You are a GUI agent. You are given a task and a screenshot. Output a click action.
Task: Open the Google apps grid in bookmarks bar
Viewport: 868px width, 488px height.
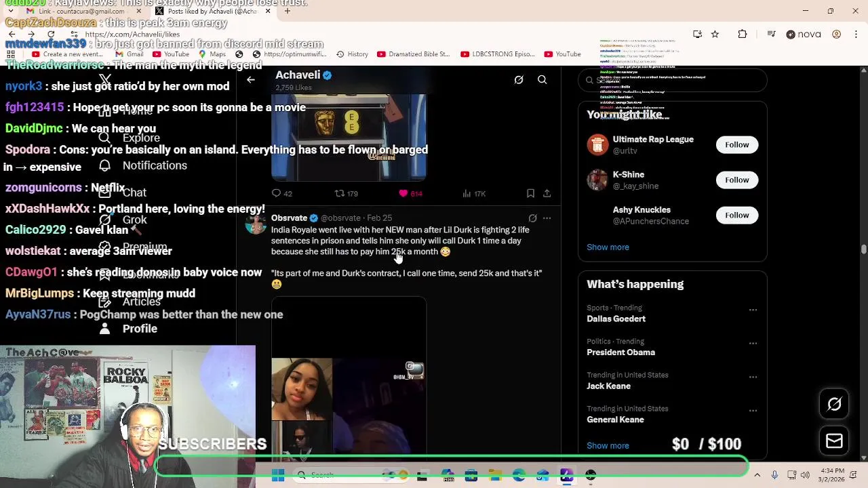(x=11, y=54)
